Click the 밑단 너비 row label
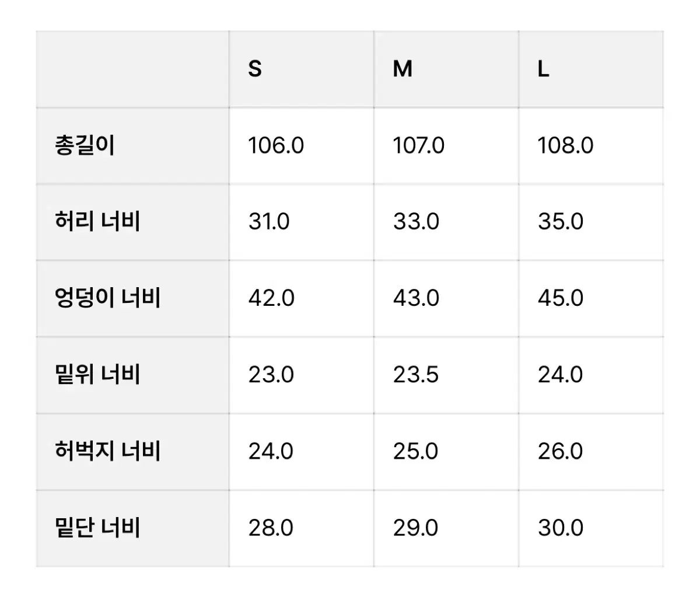700x614 pixels. (x=97, y=528)
